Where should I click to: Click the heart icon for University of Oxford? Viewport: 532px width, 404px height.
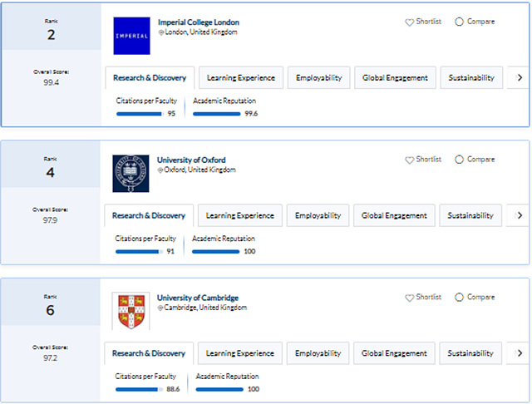(x=409, y=160)
